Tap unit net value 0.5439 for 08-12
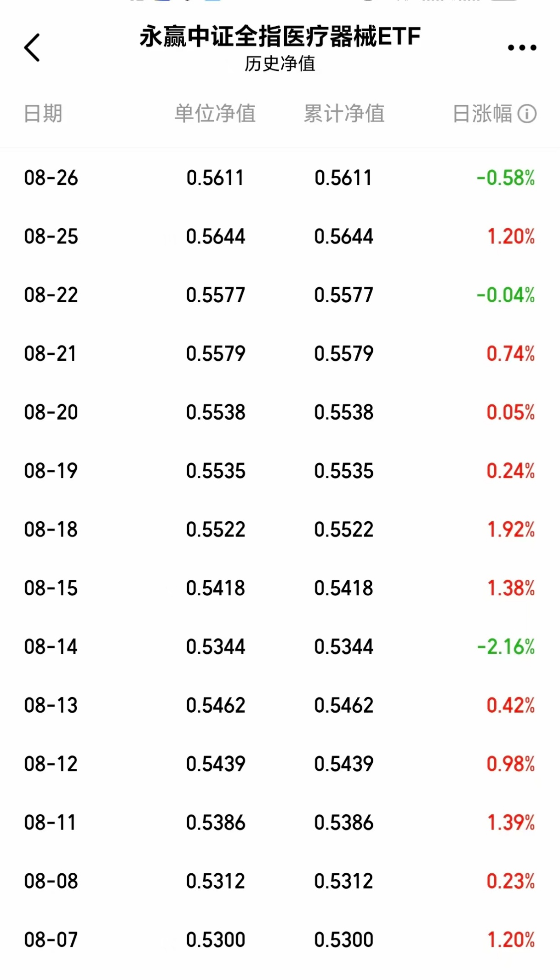560x980 pixels. click(216, 764)
